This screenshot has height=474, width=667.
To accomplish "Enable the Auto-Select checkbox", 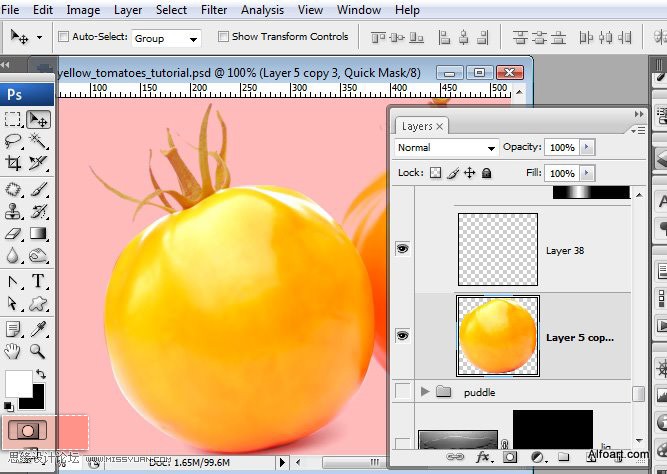I will point(63,37).
